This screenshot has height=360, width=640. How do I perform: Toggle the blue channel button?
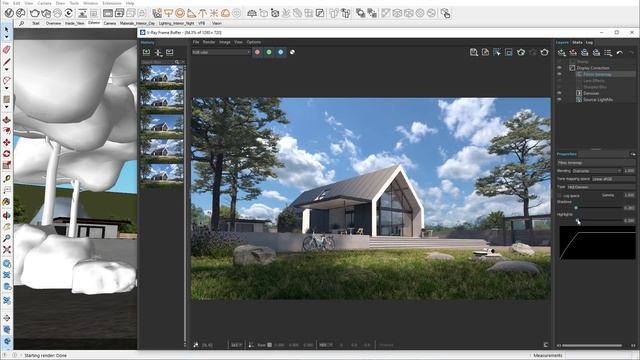280,52
